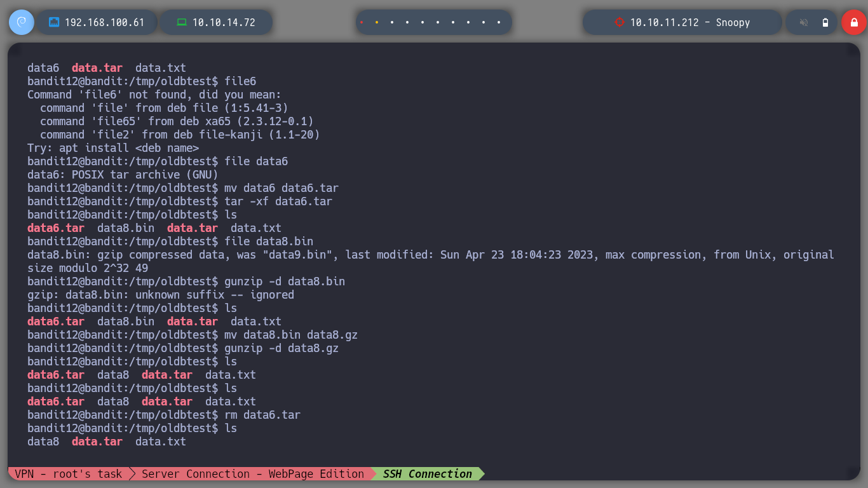The image size is (868, 488).
Task: Select the "SSH Connection" tab
Action: [427, 473]
